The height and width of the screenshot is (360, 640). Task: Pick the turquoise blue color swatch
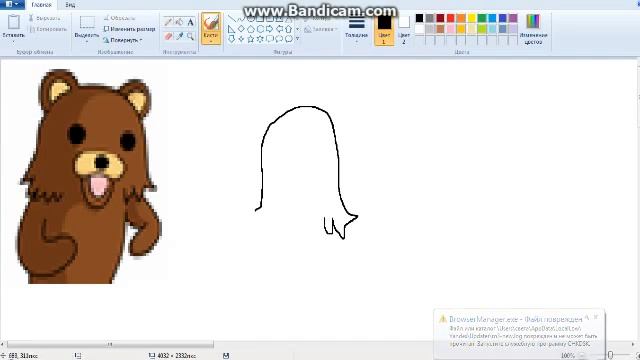[x=492, y=18]
